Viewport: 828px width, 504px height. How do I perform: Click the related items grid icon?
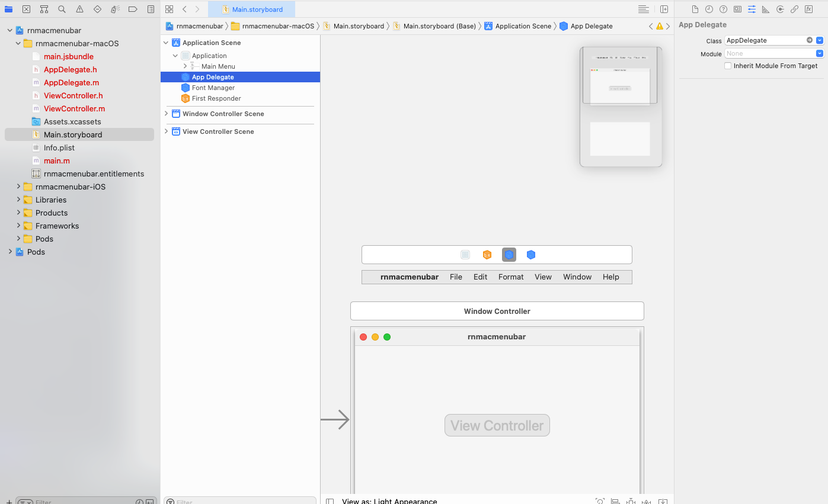[170, 9]
